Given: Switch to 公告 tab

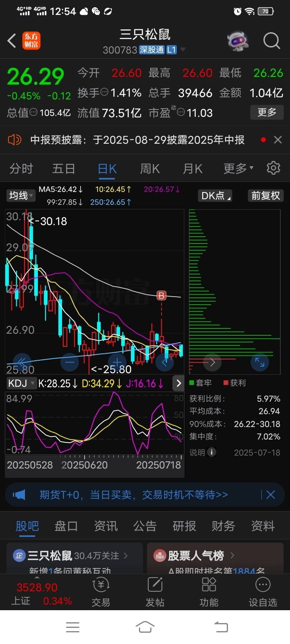Looking at the screenshot, I should click(x=145, y=526).
